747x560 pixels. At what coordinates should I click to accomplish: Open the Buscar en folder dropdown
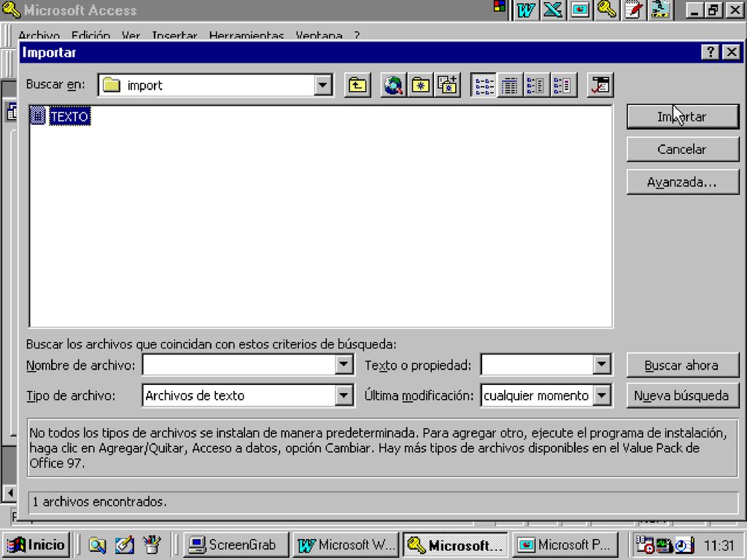322,85
